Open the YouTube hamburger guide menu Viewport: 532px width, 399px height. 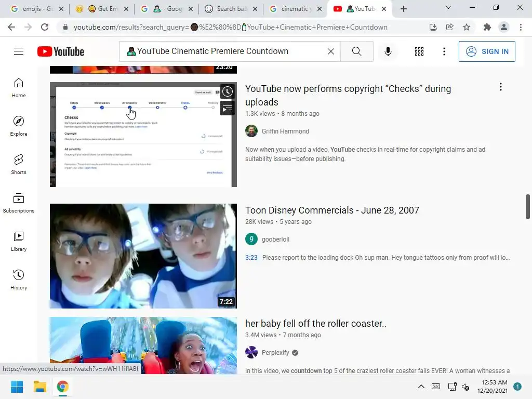pos(19,51)
